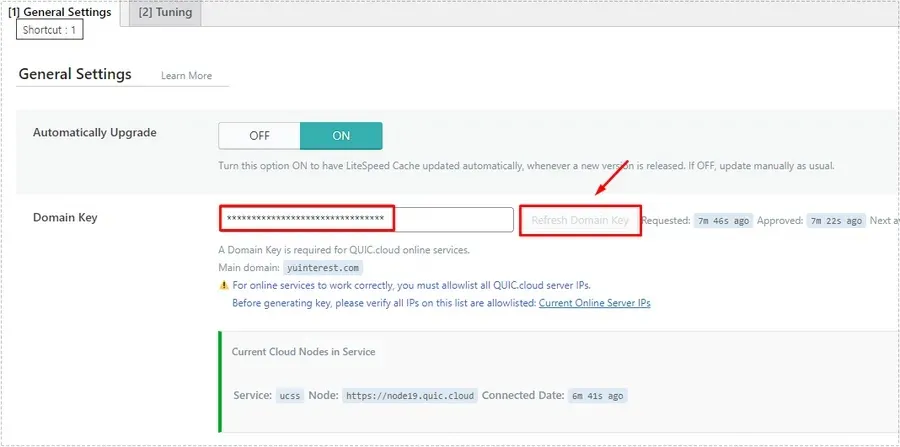Screen dimensions: 900x447
Task: Select the [1] General Settings tab
Action: [60, 12]
